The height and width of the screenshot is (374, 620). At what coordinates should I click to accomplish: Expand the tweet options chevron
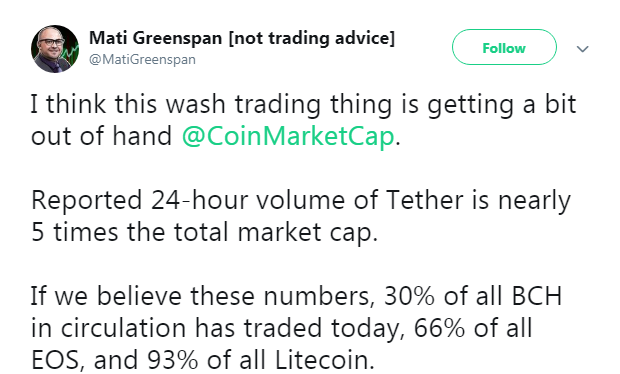(x=582, y=49)
